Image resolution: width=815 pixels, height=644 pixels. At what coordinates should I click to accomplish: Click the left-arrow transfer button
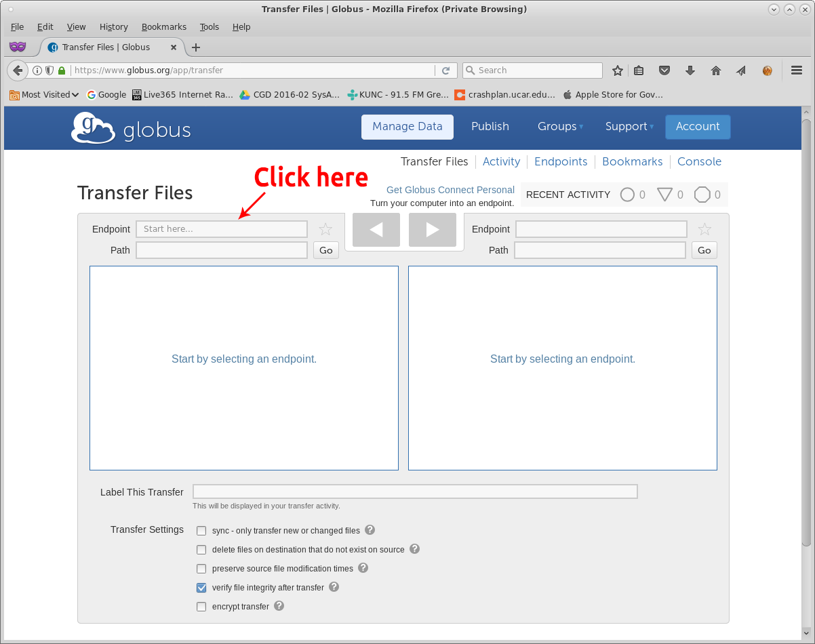376,230
